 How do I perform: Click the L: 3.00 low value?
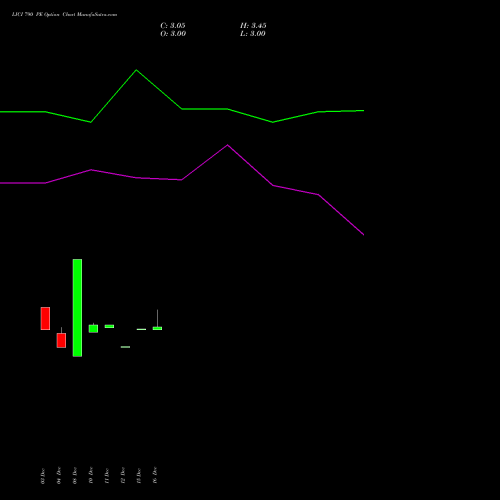pyautogui.click(x=253, y=34)
